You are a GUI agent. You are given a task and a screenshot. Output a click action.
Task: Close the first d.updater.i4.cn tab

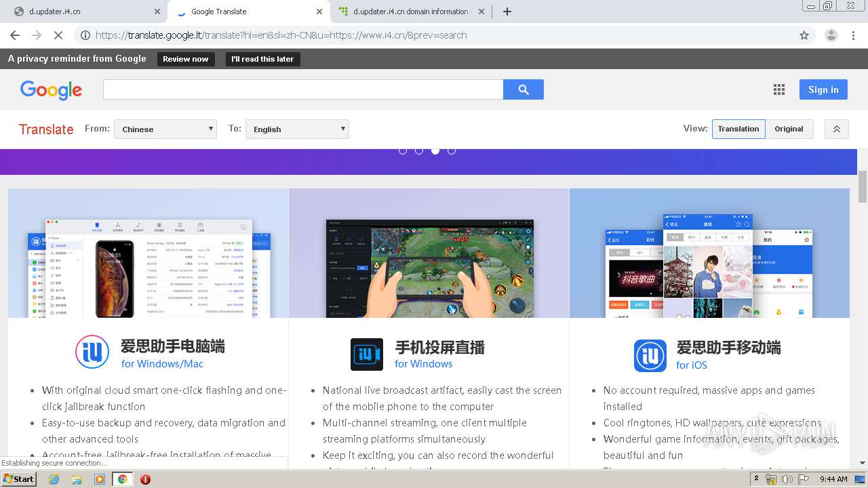(157, 12)
